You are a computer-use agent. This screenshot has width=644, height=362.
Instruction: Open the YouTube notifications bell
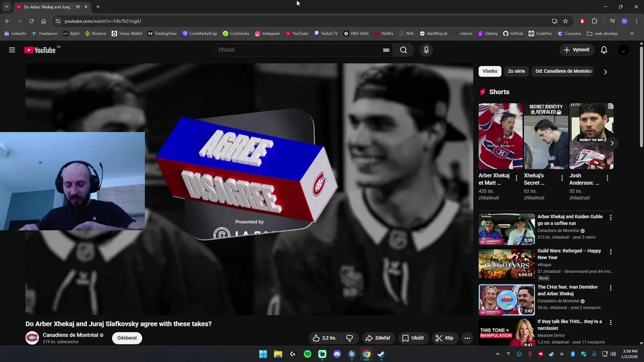pyautogui.click(x=604, y=50)
